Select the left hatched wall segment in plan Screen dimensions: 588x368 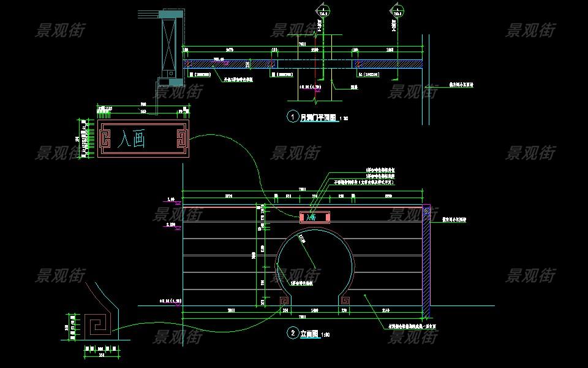point(228,64)
